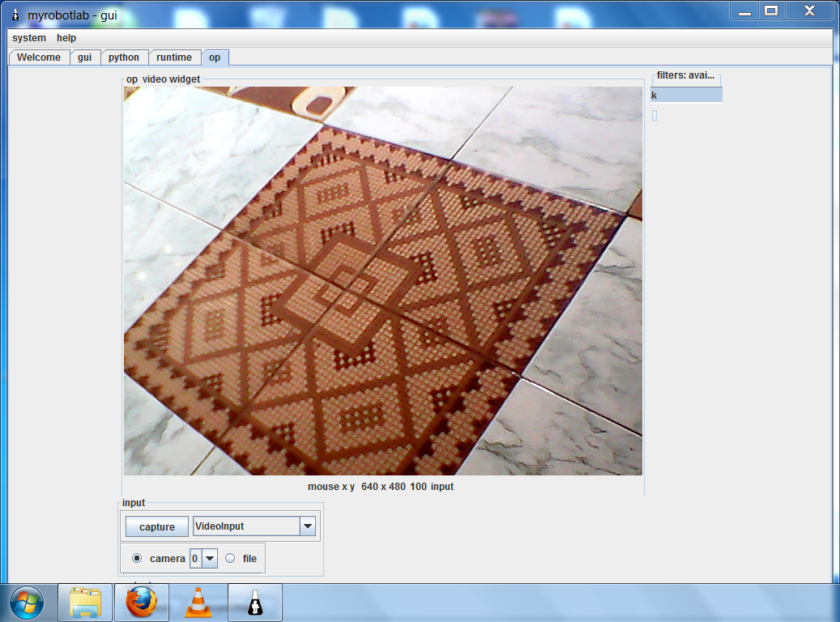Image resolution: width=840 pixels, height=622 pixels.
Task: Switch to the gui tab
Action: (84, 58)
